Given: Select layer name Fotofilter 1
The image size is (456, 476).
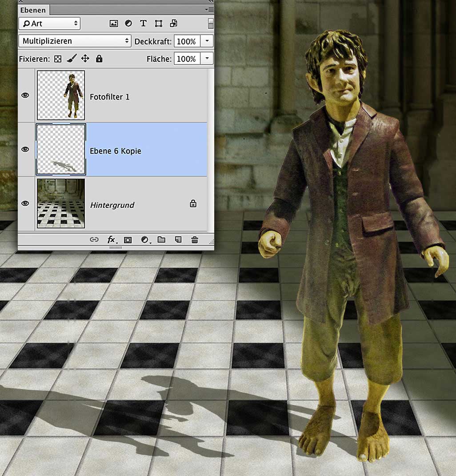Looking at the screenshot, I should [x=110, y=97].
